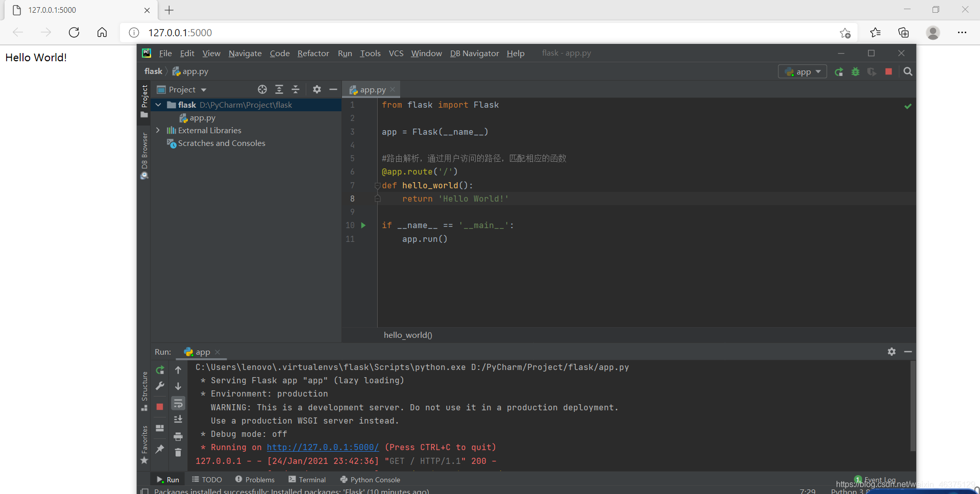Collapse the flask project tree node
This screenshot has width=980, height=494.
(x=158, y=105)
